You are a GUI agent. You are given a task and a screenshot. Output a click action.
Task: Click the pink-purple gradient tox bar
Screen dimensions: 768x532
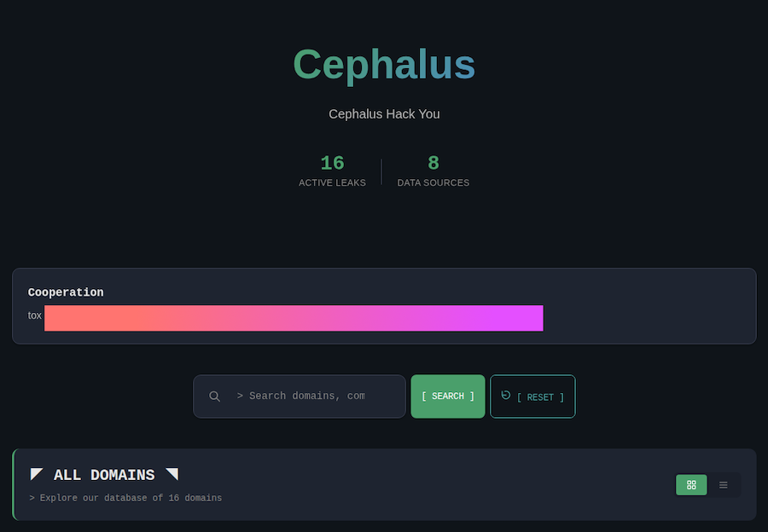(294, 318)
